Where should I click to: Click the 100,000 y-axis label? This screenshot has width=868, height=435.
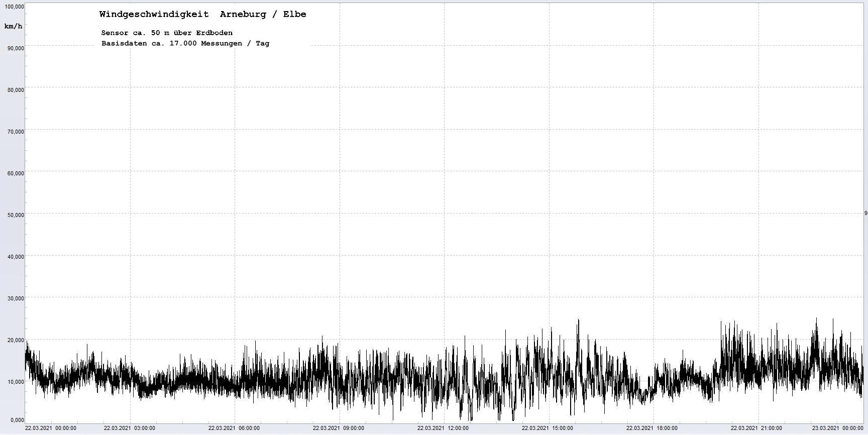[x=13, y=7]
